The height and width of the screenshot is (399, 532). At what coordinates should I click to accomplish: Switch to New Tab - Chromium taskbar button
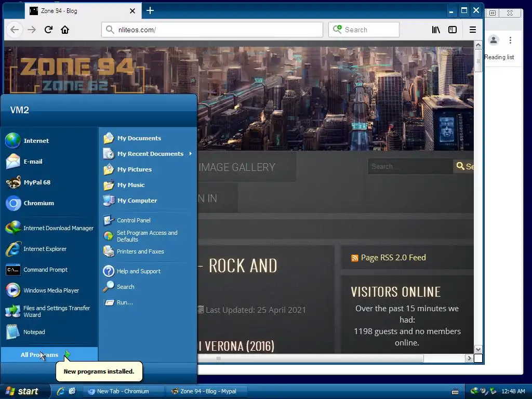(x=124, y=391)
